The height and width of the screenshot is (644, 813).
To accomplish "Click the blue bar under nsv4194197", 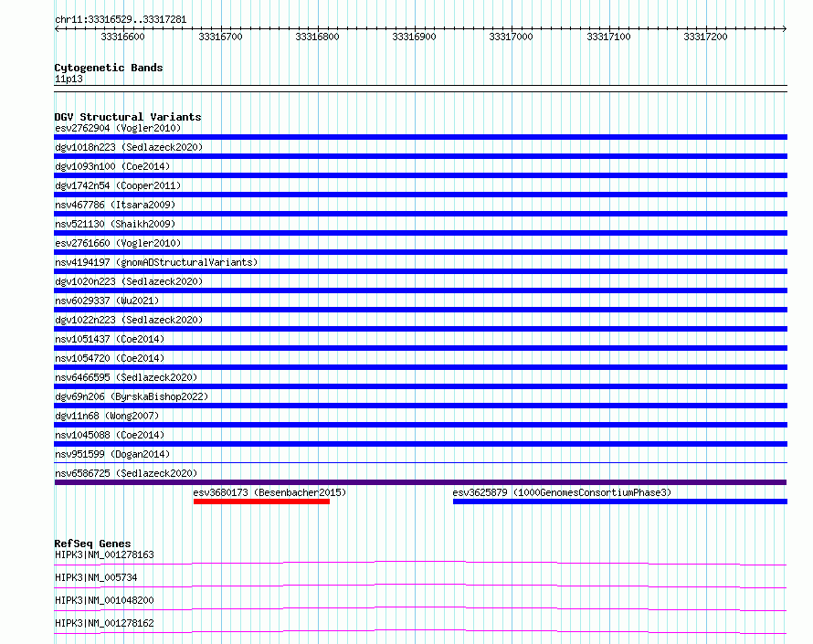I will pyautogui.click(x=420, y=271).
